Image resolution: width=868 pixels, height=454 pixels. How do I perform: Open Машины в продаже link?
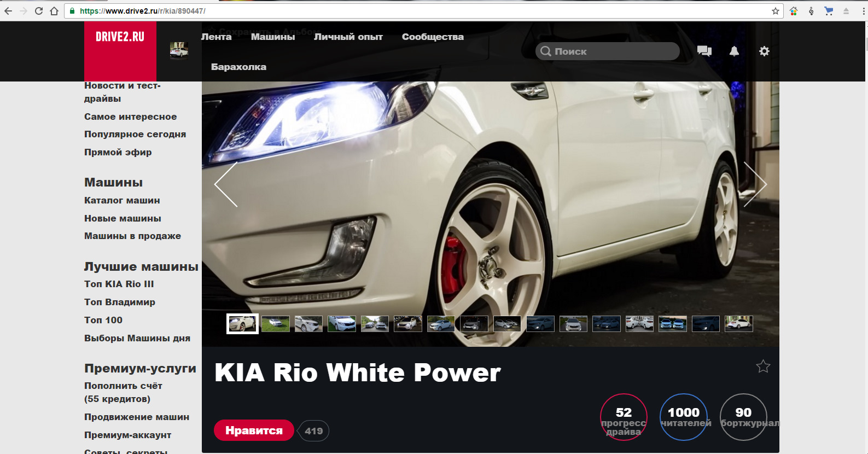coord(132,236)
